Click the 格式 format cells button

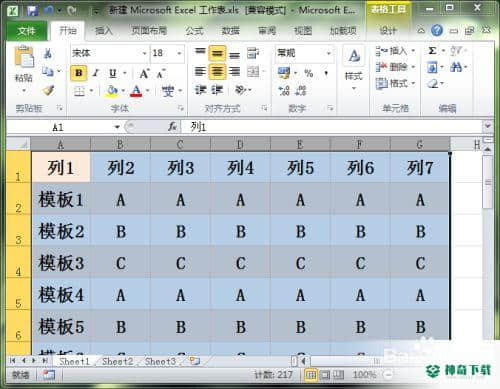click(395, 83)
